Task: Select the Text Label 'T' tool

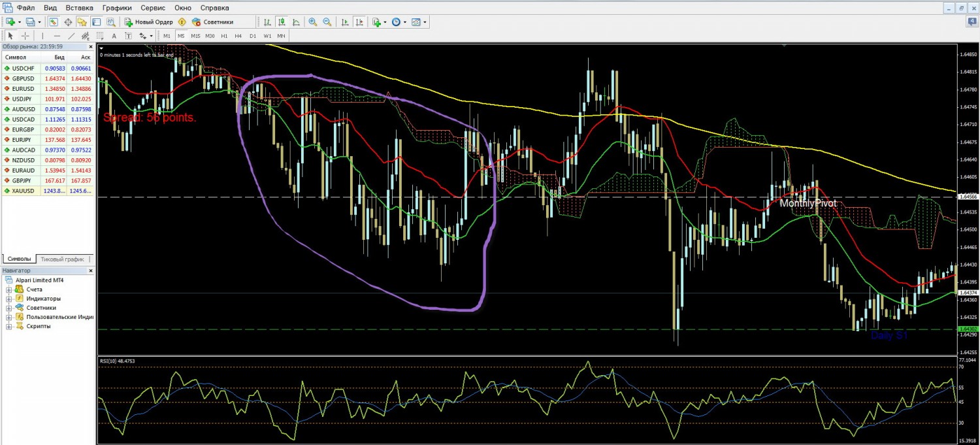Action: 128,35
